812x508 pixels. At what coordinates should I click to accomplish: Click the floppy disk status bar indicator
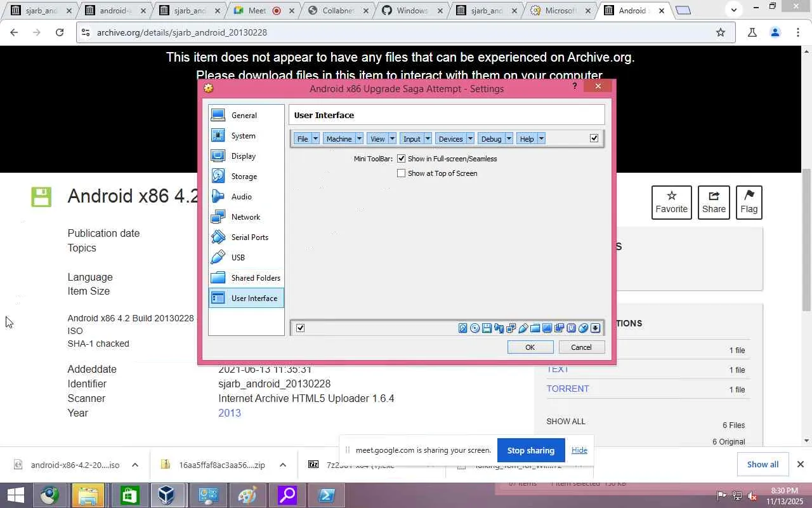(x=487, y=328)
